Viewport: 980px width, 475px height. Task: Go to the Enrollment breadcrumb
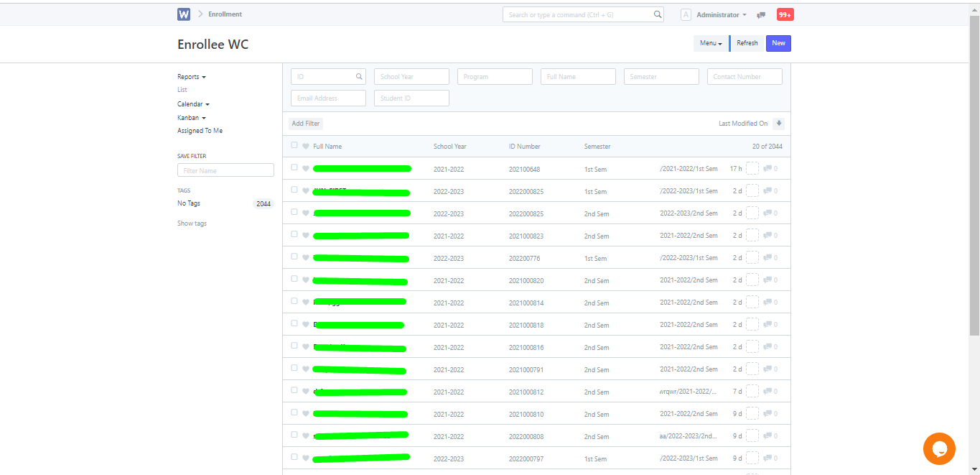(225, 14)
